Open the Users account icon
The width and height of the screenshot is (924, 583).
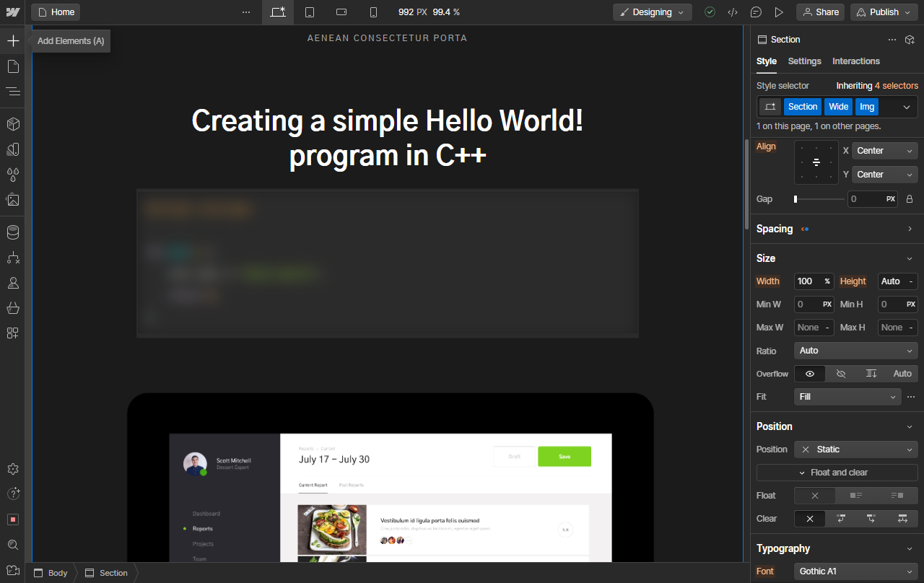click(x=13, y=283)
